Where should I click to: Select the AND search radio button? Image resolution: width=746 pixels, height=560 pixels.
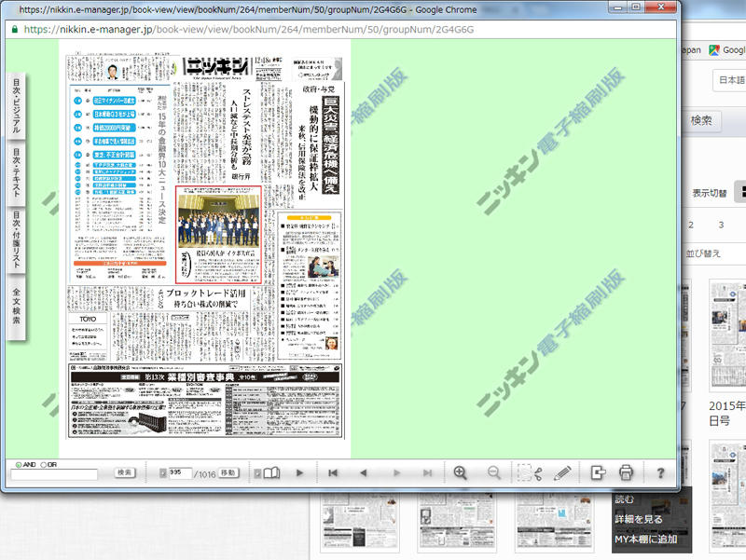[19, 464]
